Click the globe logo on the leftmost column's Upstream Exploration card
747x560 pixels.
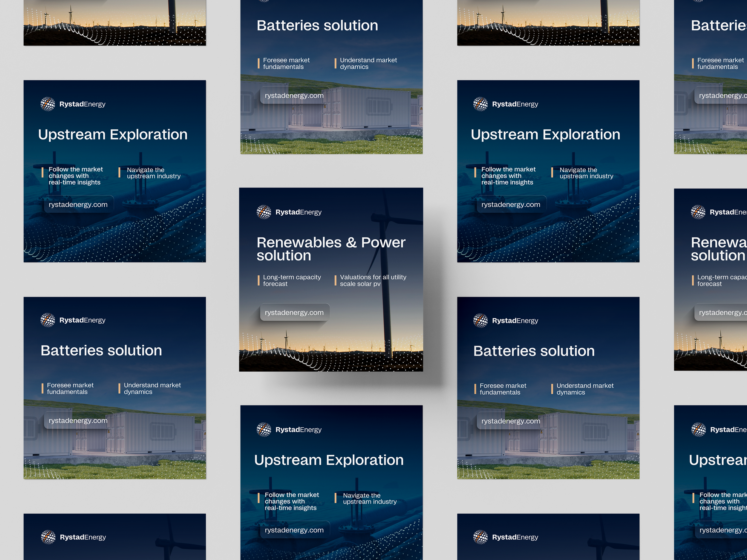[48, 104]
